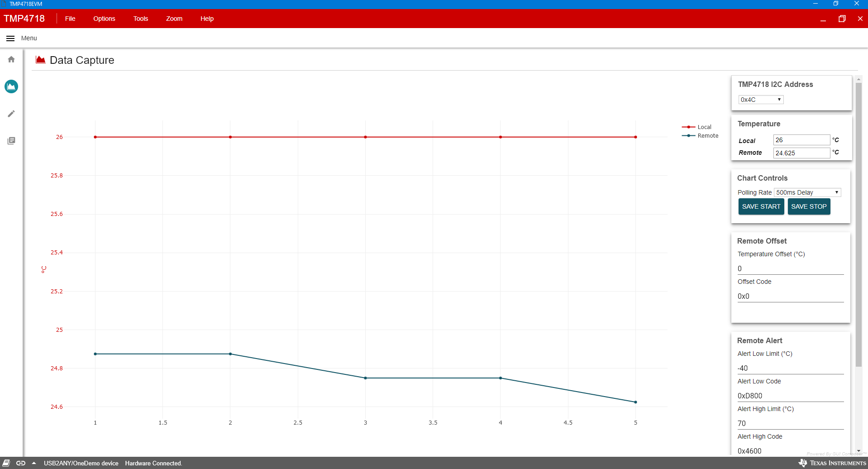This screenshot has width=868, height=469.
Task: Open the Polling Rate dropdown
Action: point(807,192)
